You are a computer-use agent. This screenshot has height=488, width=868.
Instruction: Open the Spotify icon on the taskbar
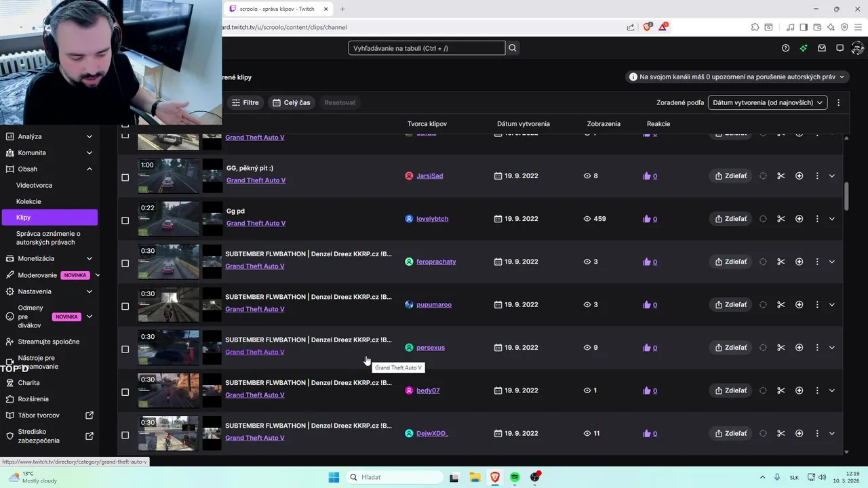pyautogui.click(x=515, y=477)
